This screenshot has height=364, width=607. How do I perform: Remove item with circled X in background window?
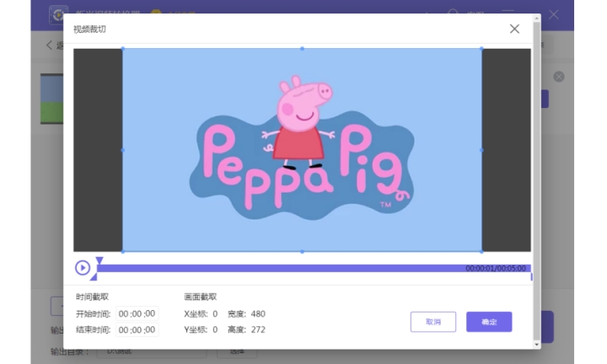(x=559, y=77)
